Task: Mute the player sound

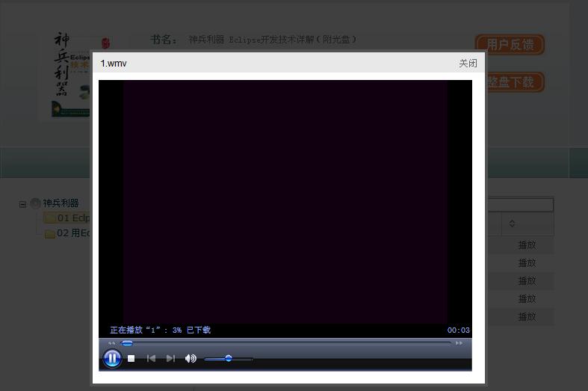Action: pyautogui.click(x=191, y=359)
